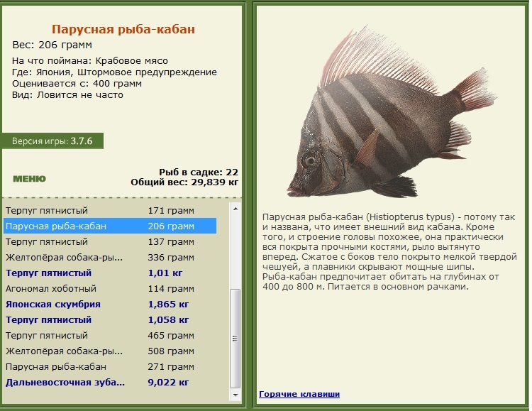This screenshot has width=532, height=411.
Task: Click the scroll down arrow of fish list
Action: [x=235, y=395]
